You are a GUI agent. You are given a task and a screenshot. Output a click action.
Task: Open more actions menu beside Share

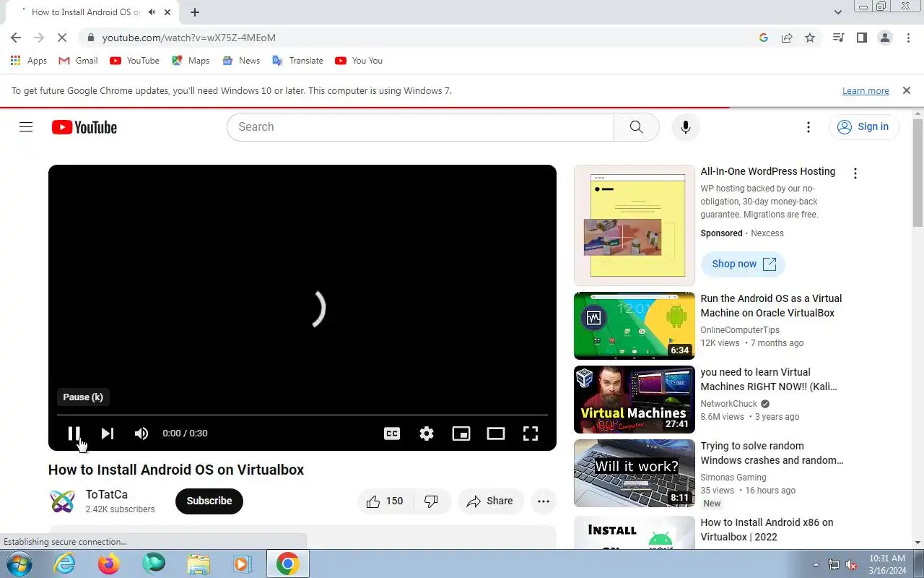(544, 501)
